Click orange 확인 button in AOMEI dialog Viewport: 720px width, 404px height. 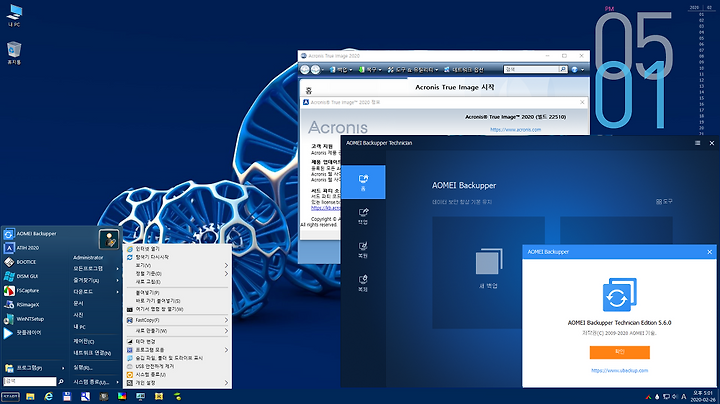[x=619, y=352]
